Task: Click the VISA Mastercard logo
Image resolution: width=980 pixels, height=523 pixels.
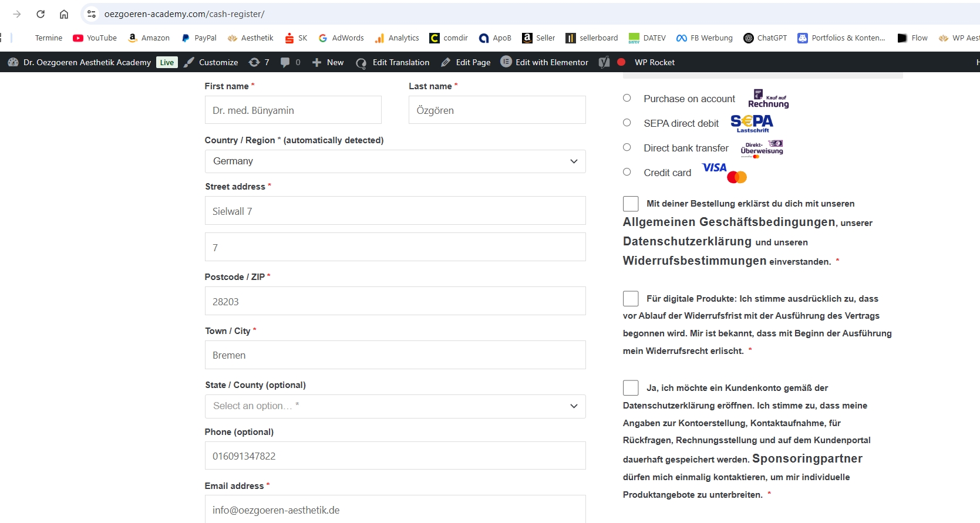Action: click(725, 173)
